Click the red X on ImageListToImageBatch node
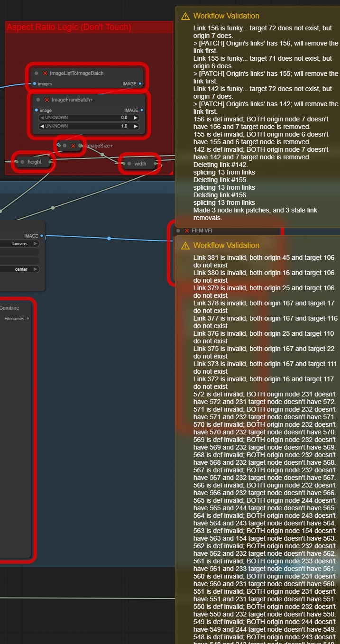 pos(45,74)
